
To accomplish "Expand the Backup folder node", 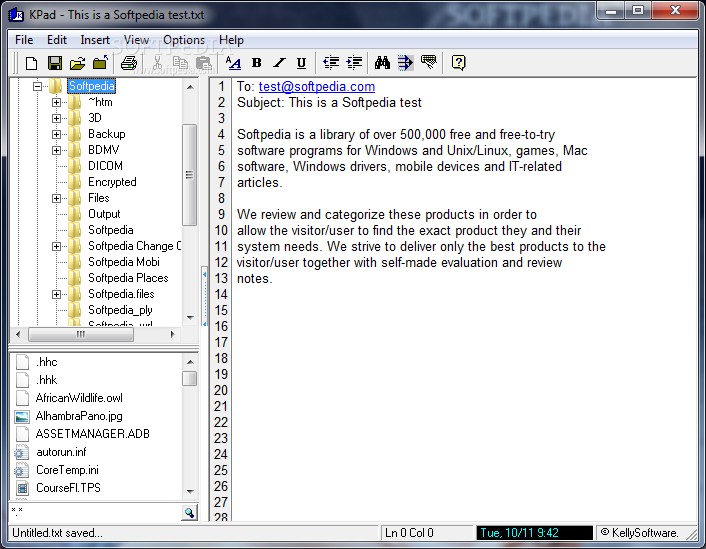I will 56,134.
